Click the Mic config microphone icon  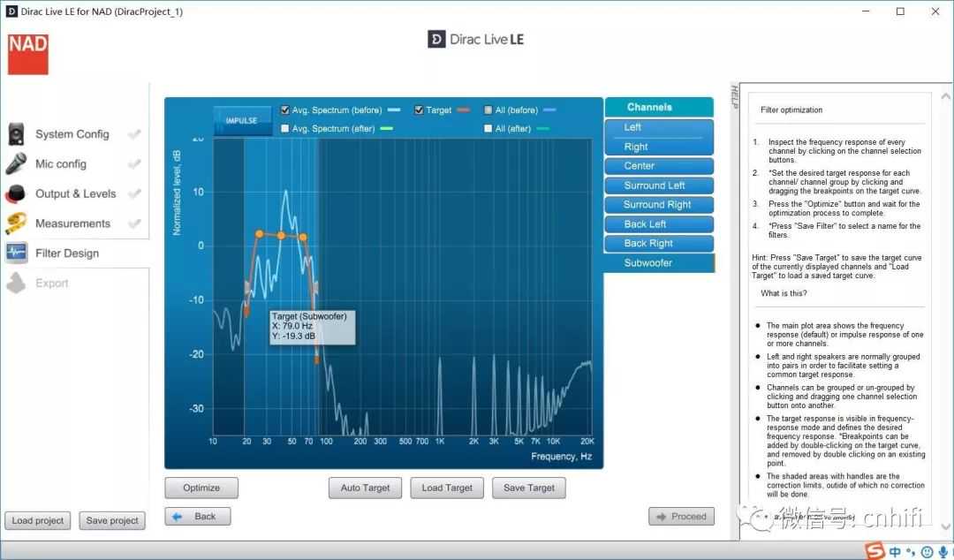17,164
